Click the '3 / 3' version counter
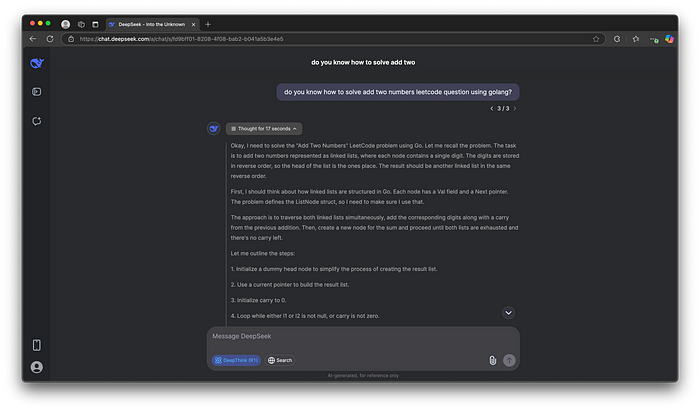Viewport: 700px width, 411px height. pos(503,108)
